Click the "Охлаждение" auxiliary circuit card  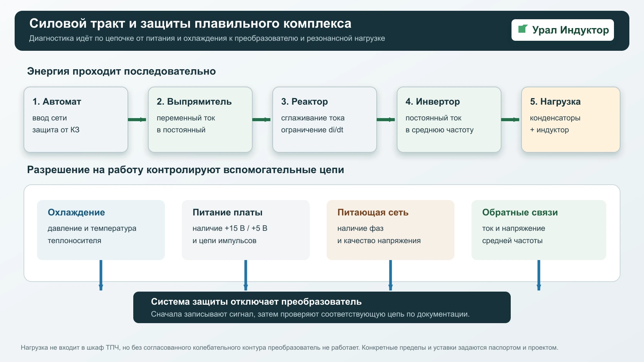(x=101, y=230)
